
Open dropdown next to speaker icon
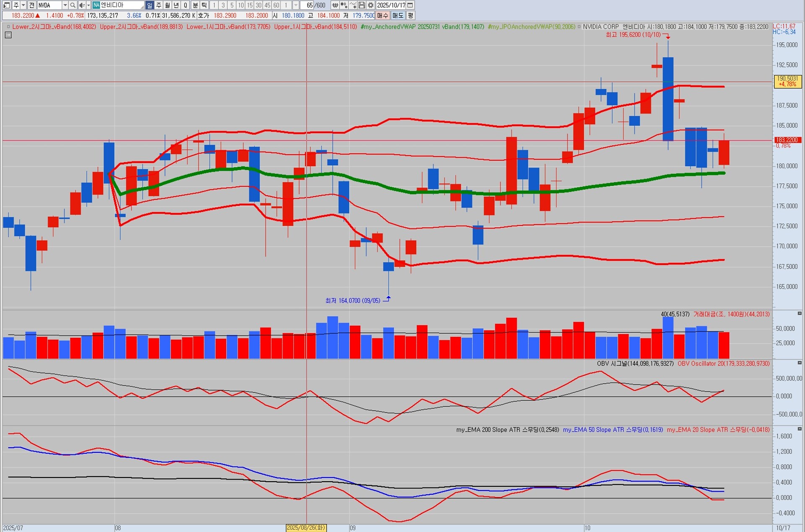pyautogui.click(x=88, y=5)
